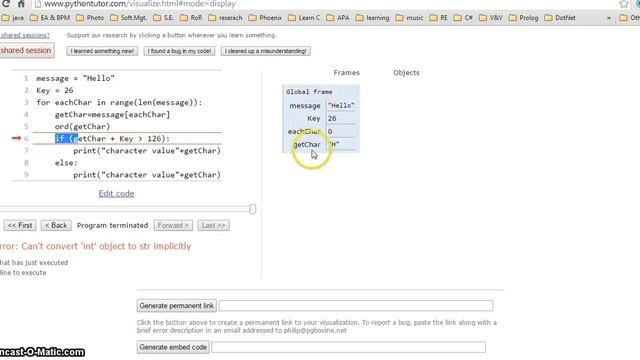Open the EA & BPM bookmark folder

pyautogui.click(x=50, y=18)
